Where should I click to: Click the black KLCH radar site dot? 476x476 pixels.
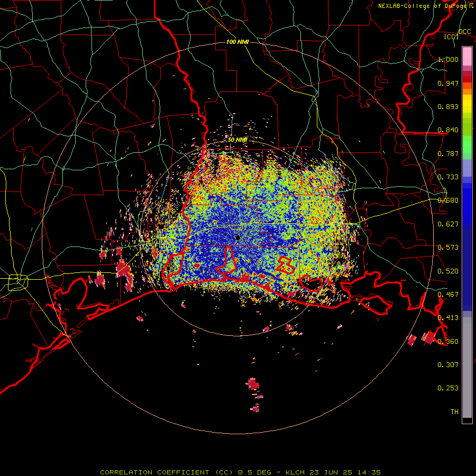(237, 237)
